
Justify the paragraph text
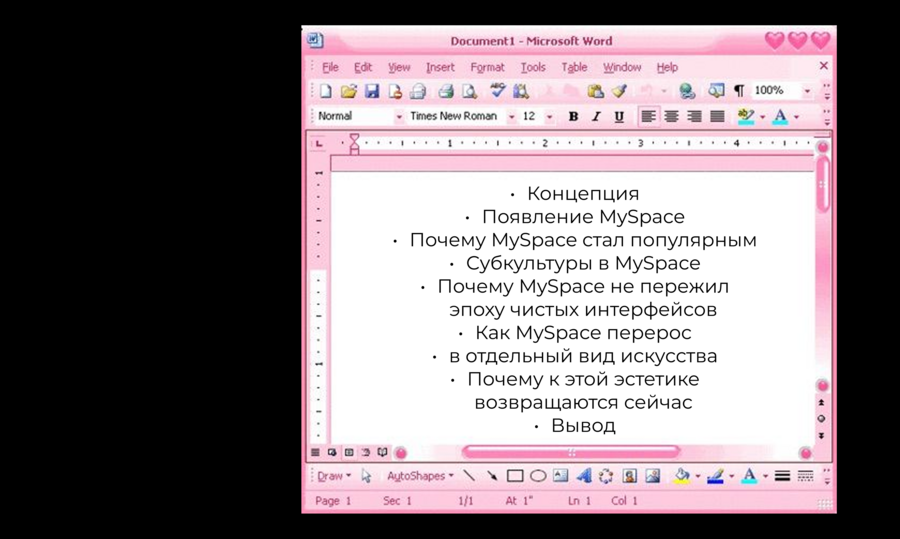pyautogui.click(x=717, y=117)
